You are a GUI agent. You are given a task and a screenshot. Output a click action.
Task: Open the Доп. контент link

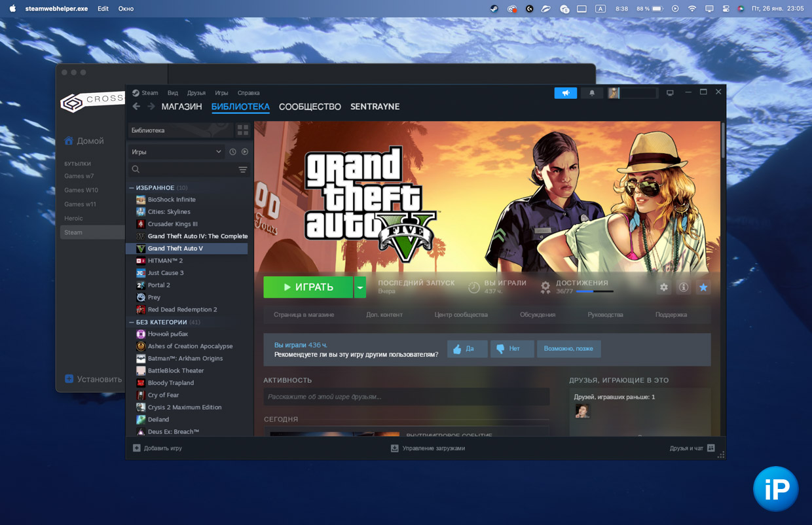tap(384, 315)
